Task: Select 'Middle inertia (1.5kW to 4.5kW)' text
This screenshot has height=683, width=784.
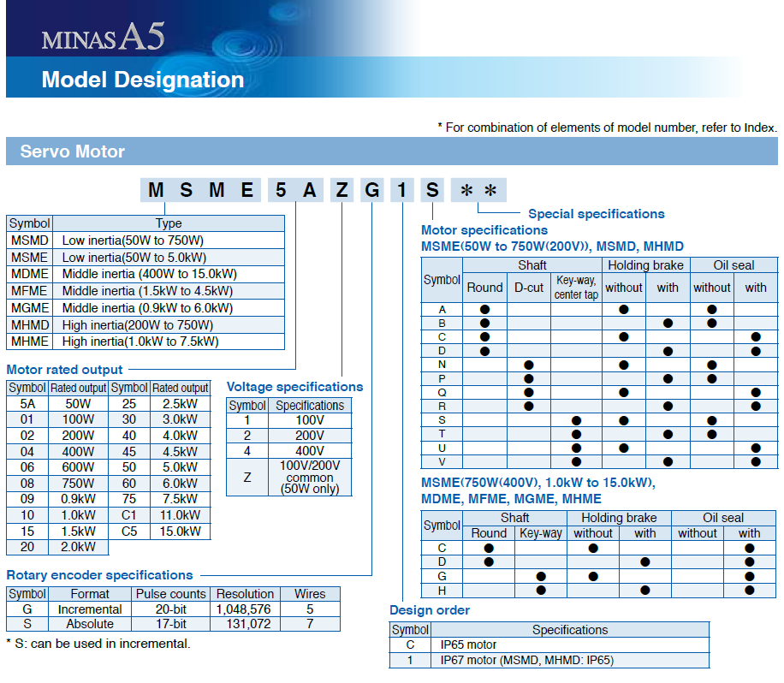Action: (x=147, y=291)
